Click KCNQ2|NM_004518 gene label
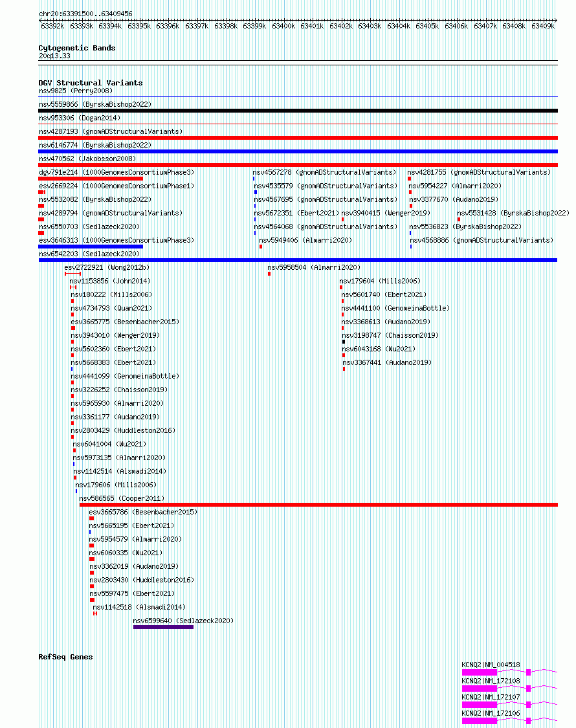Viewport: 576px width, 728px height. tap(491, 665)
